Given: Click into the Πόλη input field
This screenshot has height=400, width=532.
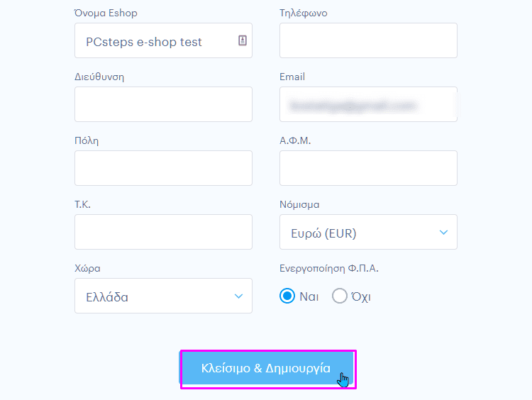Looking at the screenshot, I should point(163,168).
